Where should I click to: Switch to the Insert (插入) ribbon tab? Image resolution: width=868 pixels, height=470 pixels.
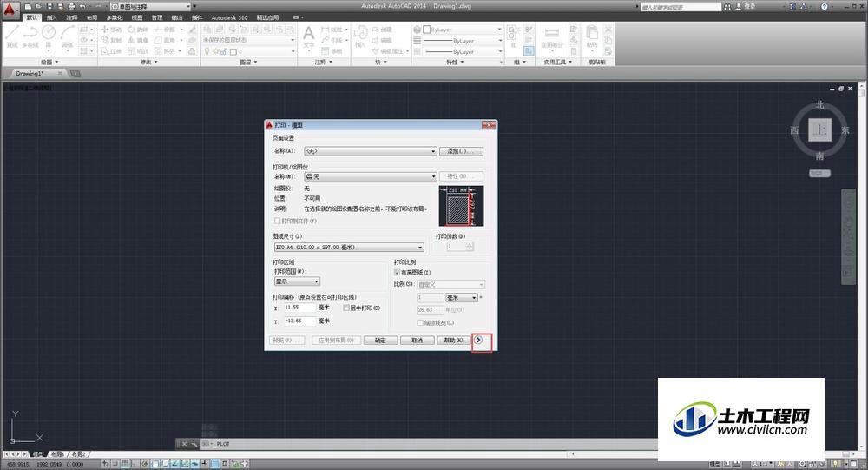pyautogui.click(x=51, y=17)
